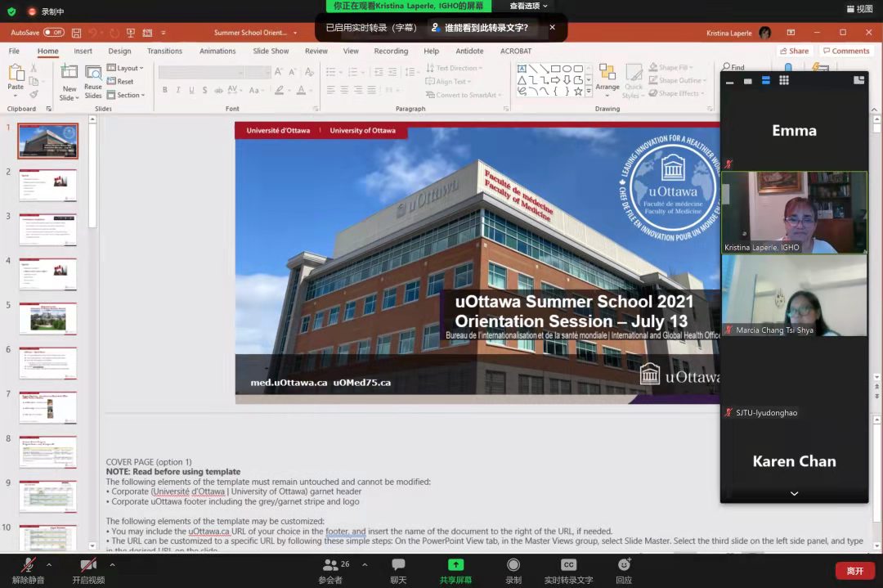Click the Ribbon Display Options icon
Viewport: 883px width, 588px height.
point(791,33)
